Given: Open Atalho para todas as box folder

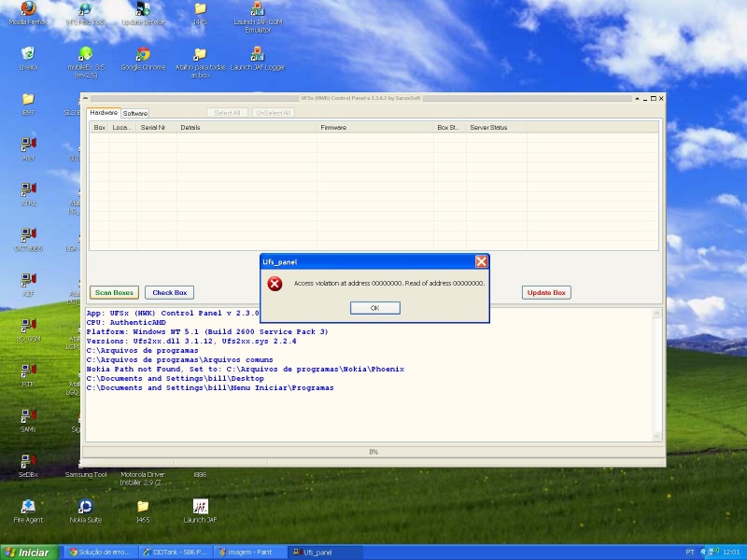Looking at the screenshot, I should coord(200,63).
